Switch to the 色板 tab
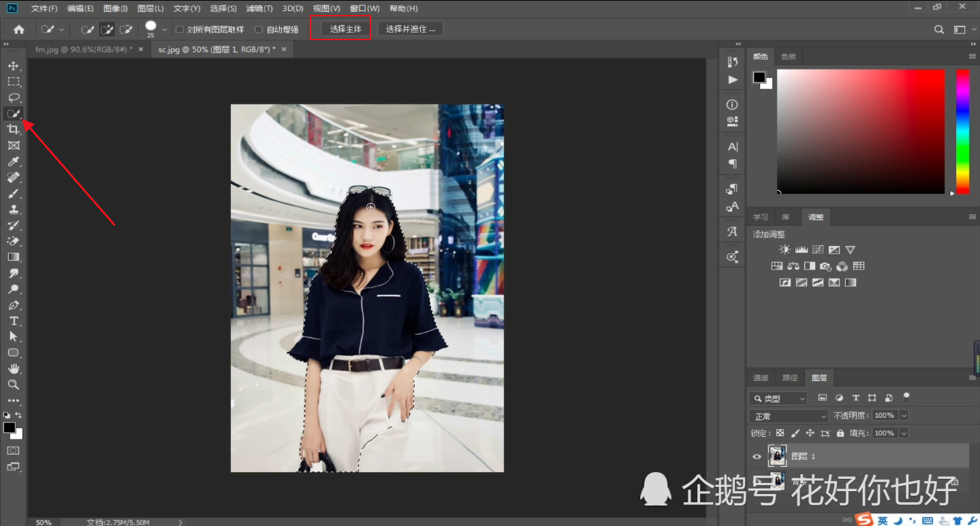The height and width of the screenshot is (526, 980). click(x=788, y=56)
